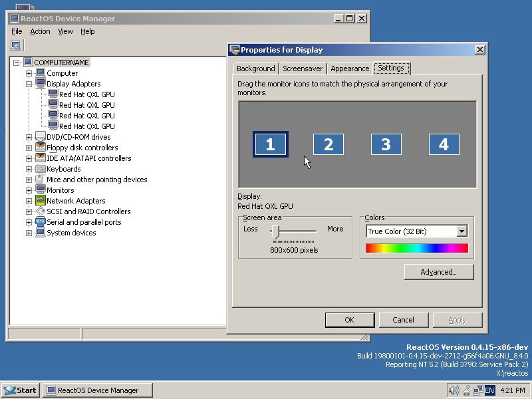This screenshot has height=399, width=532.
Task: Click the Monitors category icon
Action: [41, 190]
